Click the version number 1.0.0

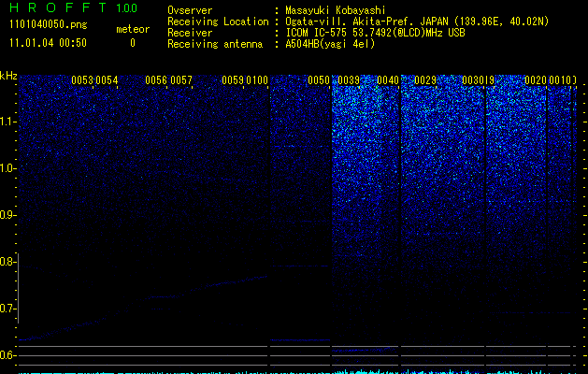[127, 8]
